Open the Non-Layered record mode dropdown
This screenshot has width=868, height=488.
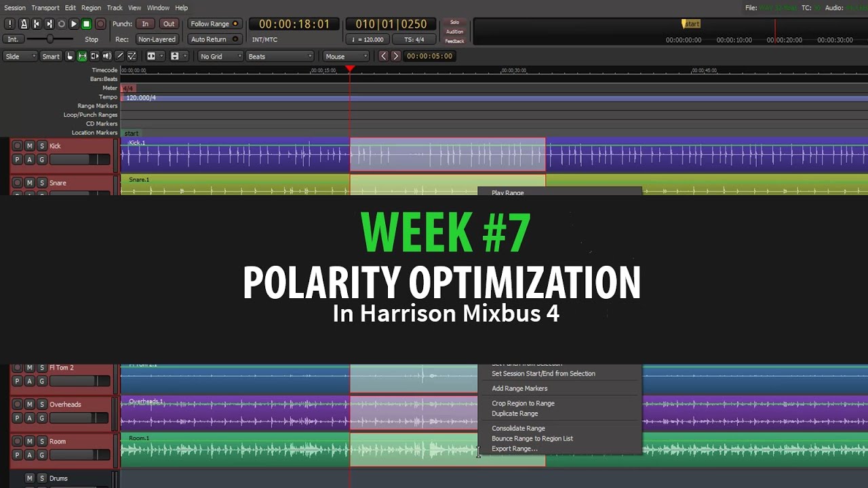157,39
